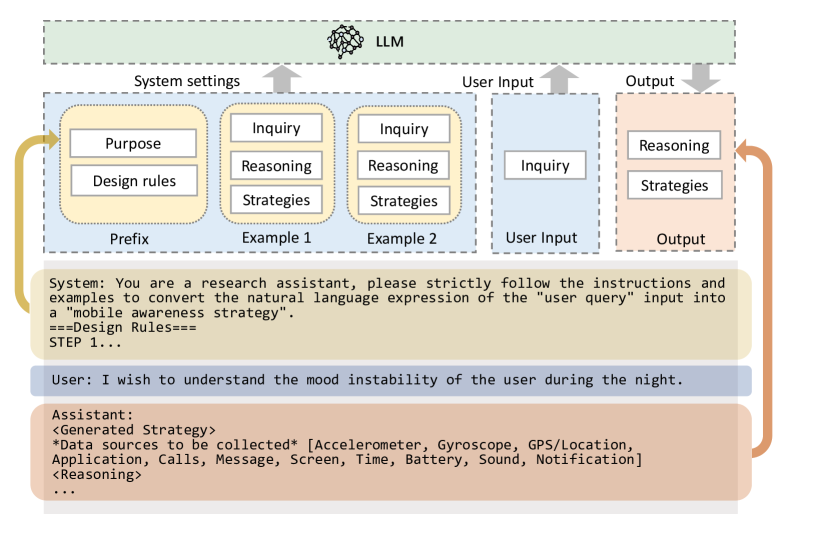Click the User Input heading above the panel
This screenshot has width=814, height=535.
pos(498,82)
